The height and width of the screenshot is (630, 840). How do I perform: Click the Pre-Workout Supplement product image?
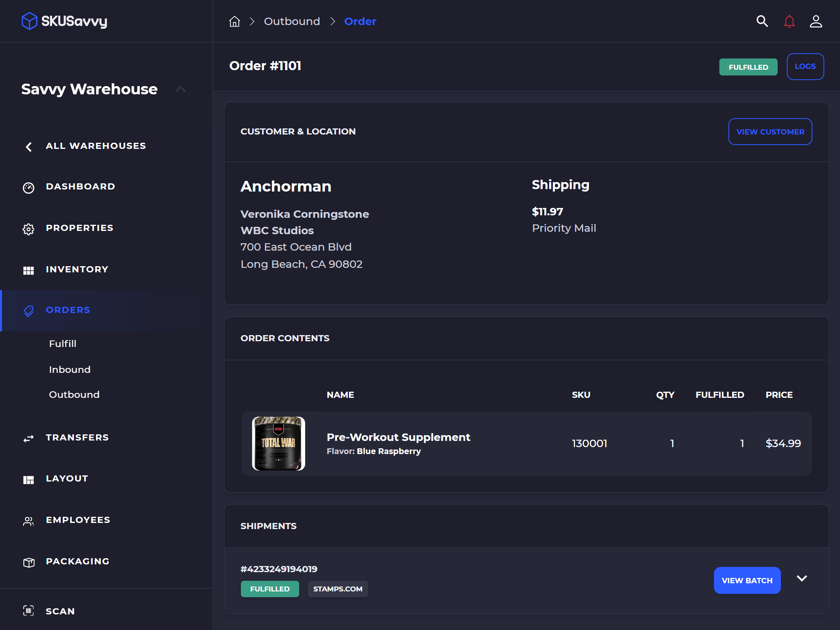(x=278, y=443)
